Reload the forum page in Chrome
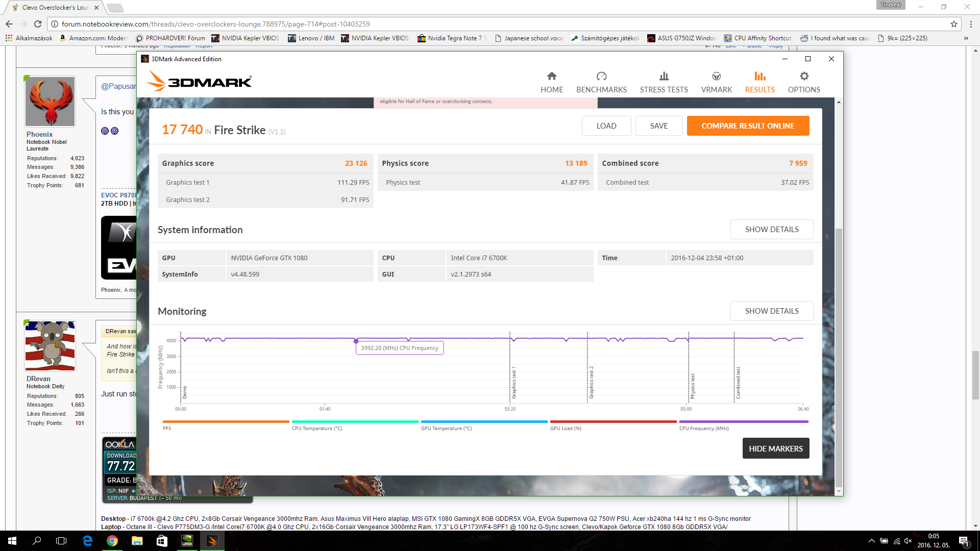This screenshot has height=551, width=980. click(x=38, y=24)
